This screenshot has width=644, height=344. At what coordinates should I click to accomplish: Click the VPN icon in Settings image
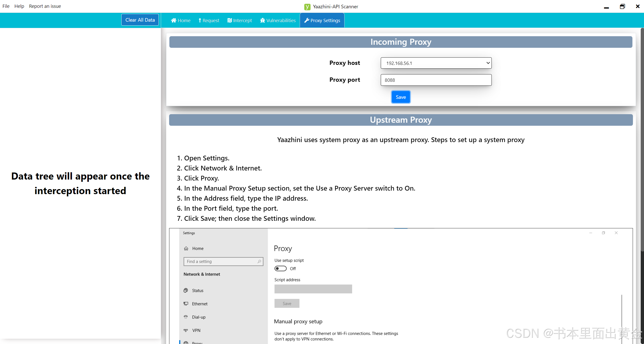186,330
